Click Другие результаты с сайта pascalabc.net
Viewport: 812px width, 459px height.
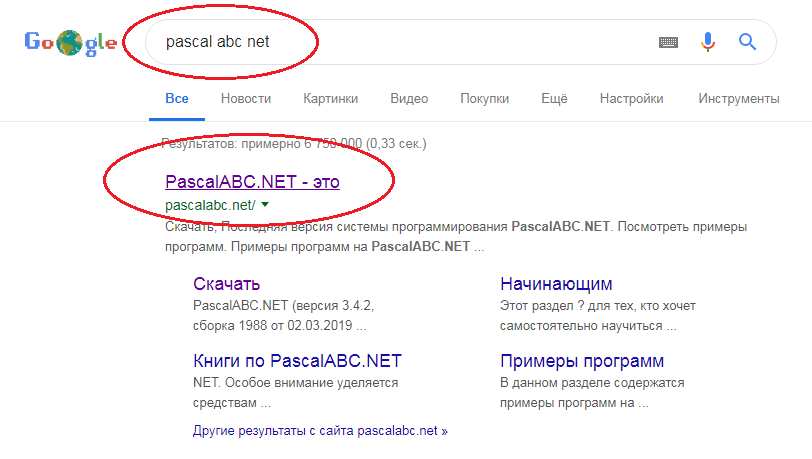[x=320, y=431]
